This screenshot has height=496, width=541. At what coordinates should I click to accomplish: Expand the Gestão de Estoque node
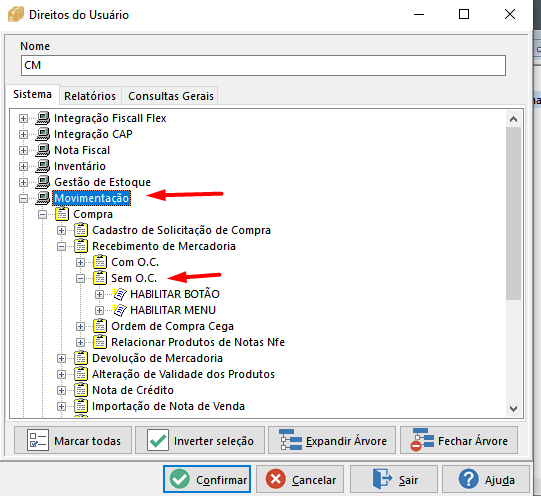[x=23, y=182]
